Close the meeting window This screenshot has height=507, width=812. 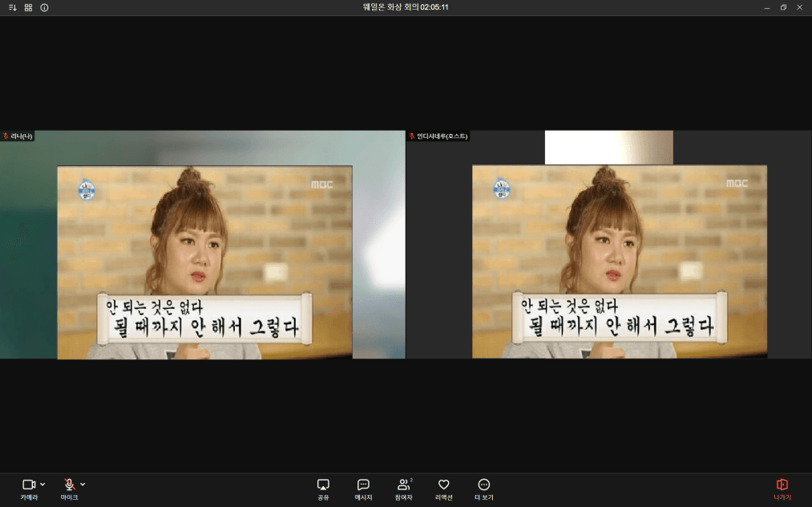(799, 7)
